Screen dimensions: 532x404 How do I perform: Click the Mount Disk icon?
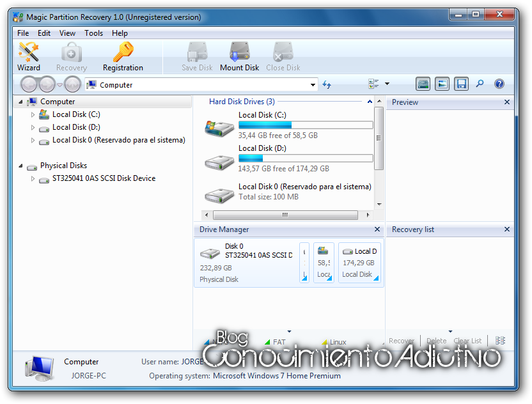[x=240, y=57]
